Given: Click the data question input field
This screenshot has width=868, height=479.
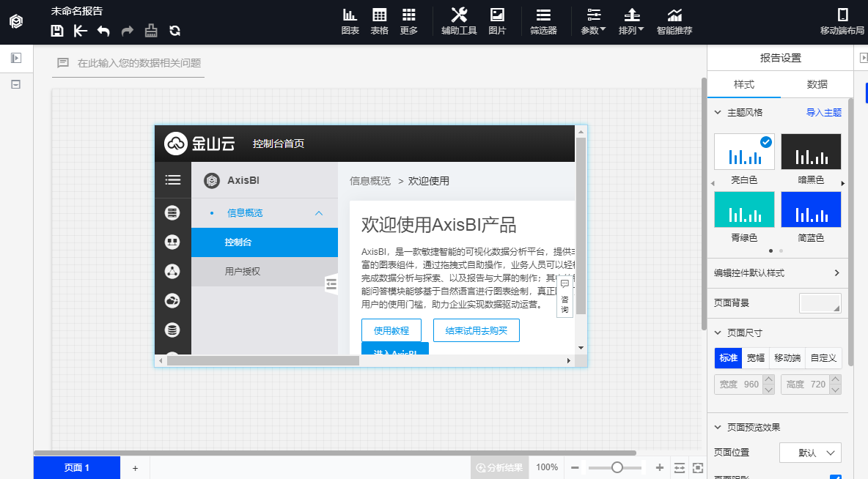Looking at the screenshot, I should pyautogui.click(x=139, y=64).
